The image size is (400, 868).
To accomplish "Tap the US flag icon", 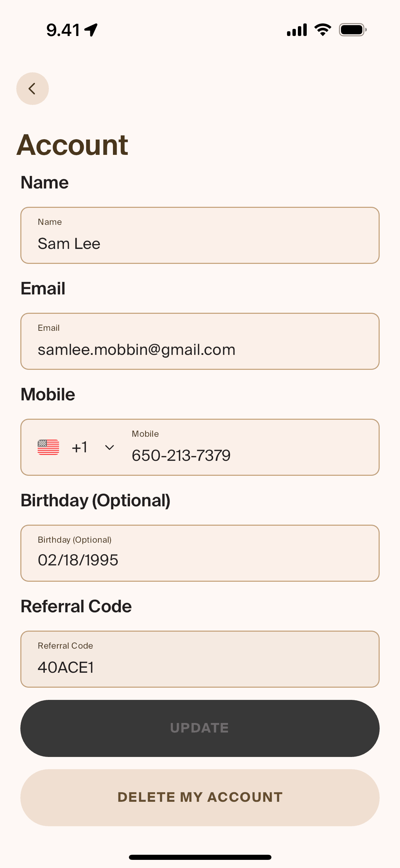I will pos(48,447).
